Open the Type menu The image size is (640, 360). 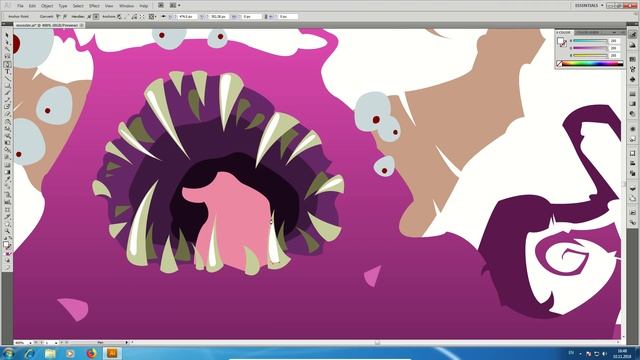62,6
